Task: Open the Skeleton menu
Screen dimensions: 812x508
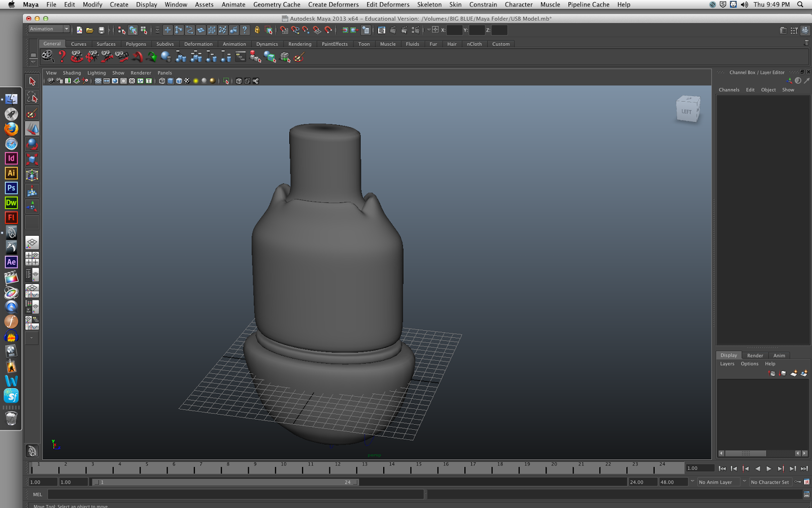Action: pyautogui.click(x=429, y=5)
